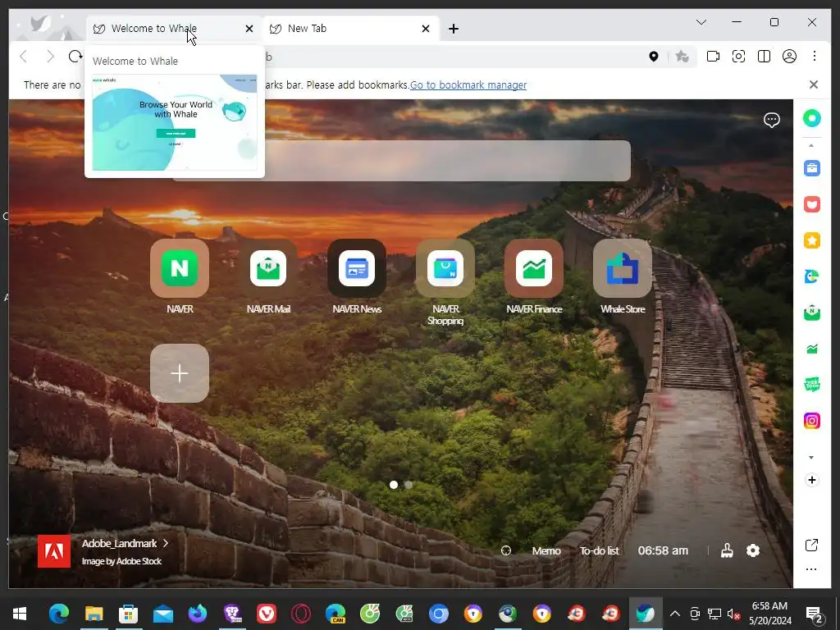Screen dimensions: 840x630
Task: Open the Whale Store shortcut
Action: [x=623, y=268]
